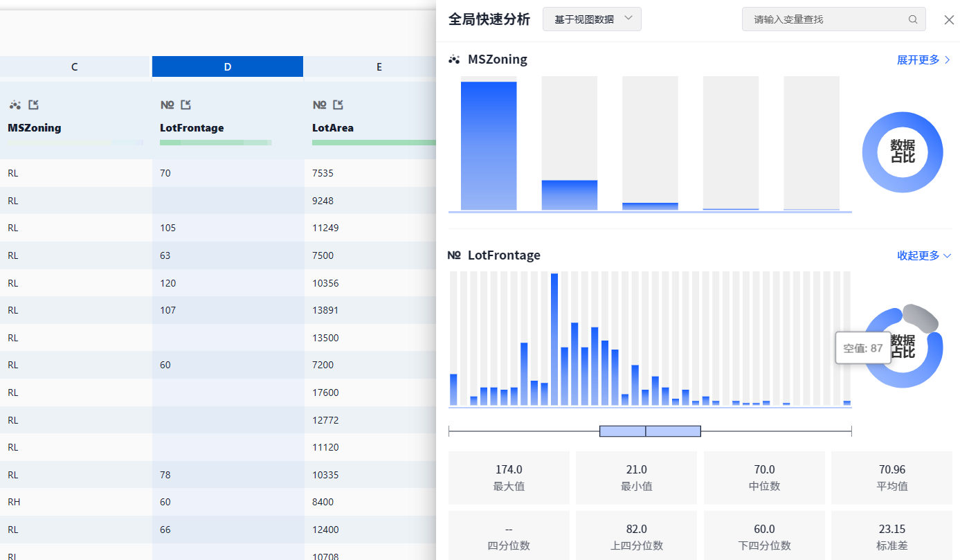
Task: Click the import icon in LotFrontage column header
Action: [185, 105]
